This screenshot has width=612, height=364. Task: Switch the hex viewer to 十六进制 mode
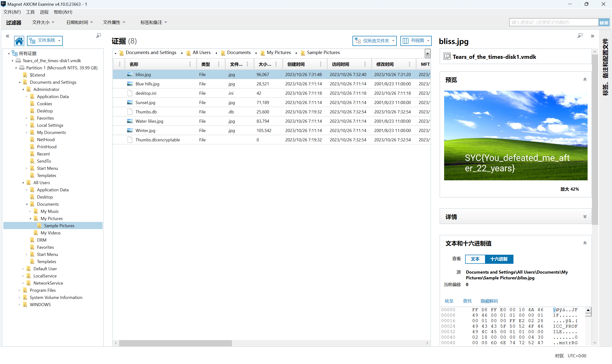[x=499, y=259]
